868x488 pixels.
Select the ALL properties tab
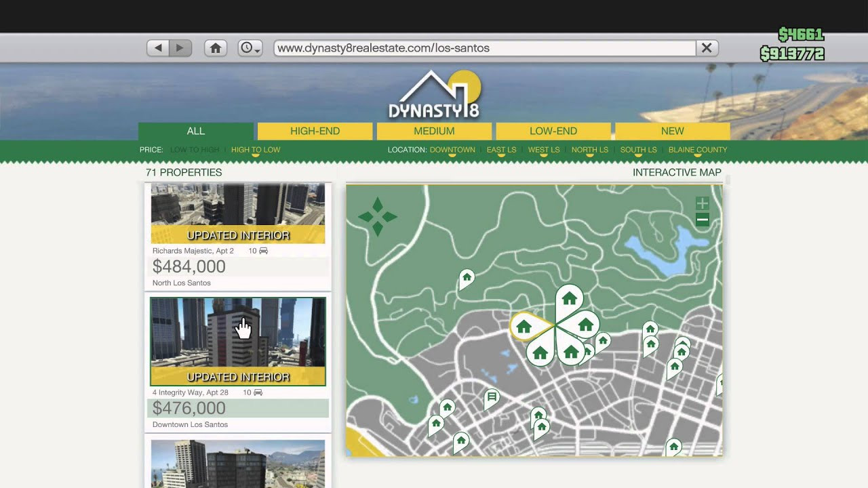coord(196,131)
